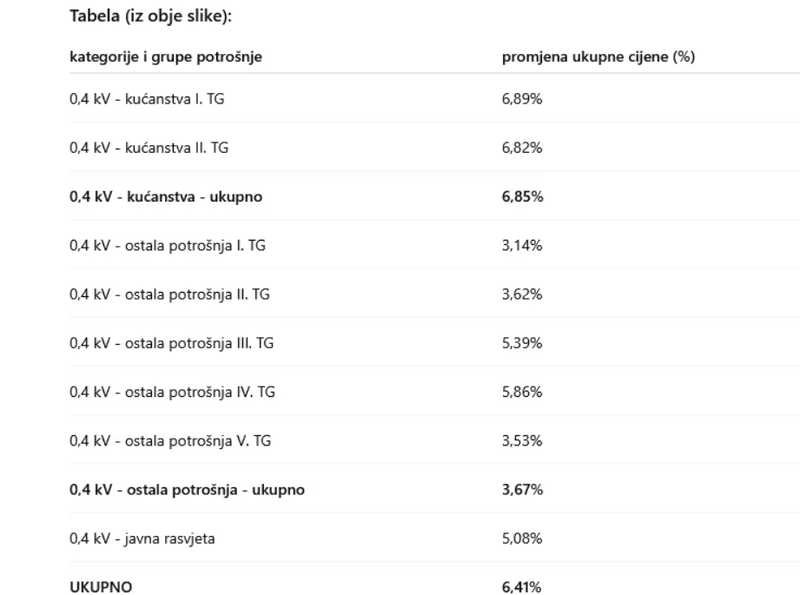Select 'kategorije i grupe potrošnje' column header
Screen dimensions: 800x595
tap(166, 57)
